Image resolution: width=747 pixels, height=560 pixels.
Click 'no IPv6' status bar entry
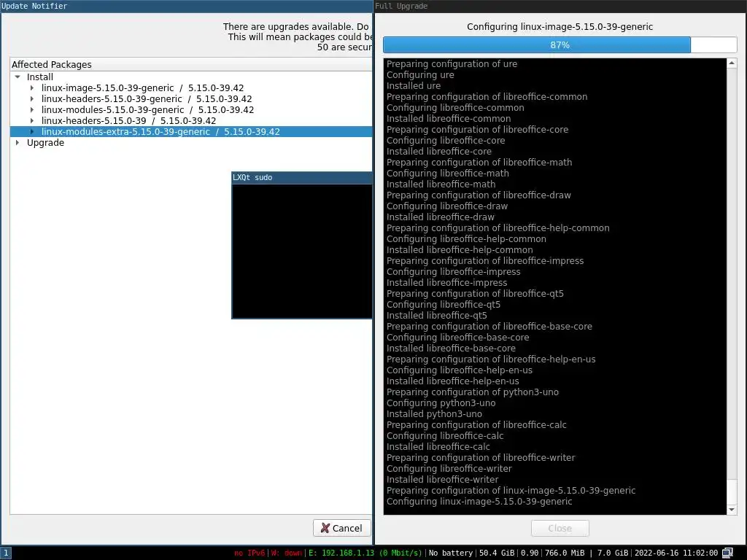(249, 553)
